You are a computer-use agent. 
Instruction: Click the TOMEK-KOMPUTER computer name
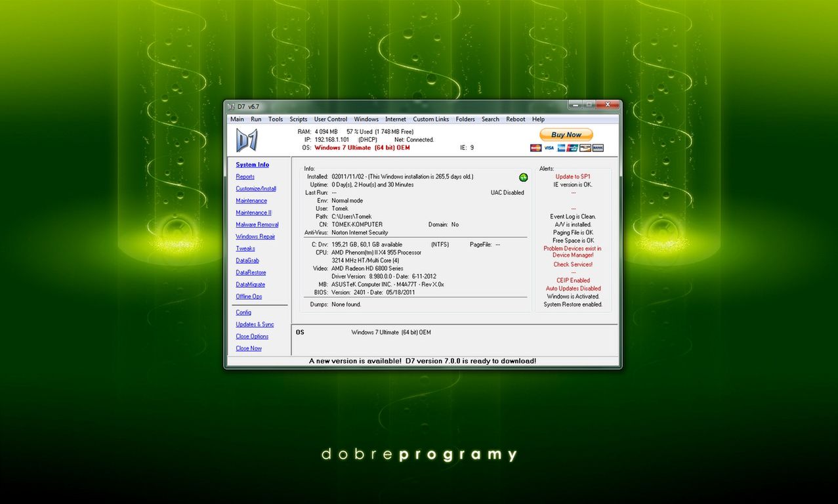click(x=357, y=224)
